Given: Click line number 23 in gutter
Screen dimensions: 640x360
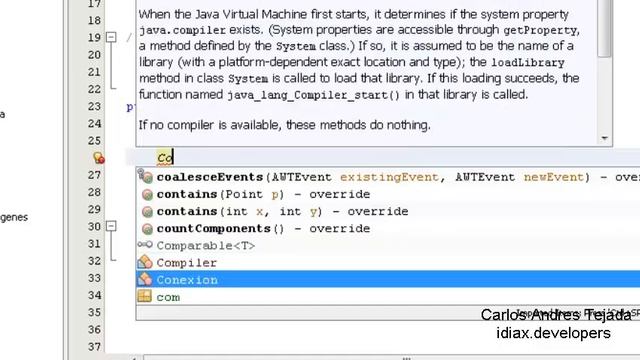Looking at the screenshot, I should click(94, 107).
